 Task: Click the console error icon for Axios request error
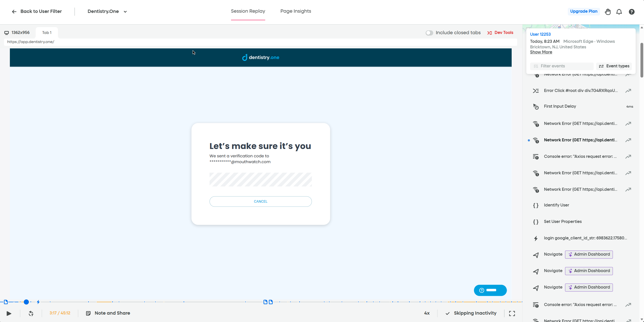click(x=536, y=157)
